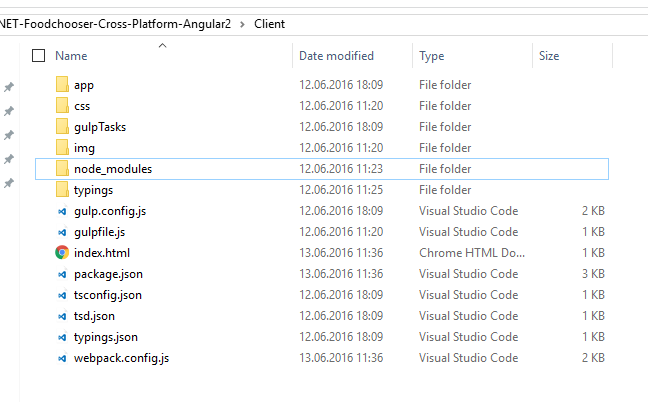648x402 pixels.
Task: Click the img folder icon
Action: (62, 147)
